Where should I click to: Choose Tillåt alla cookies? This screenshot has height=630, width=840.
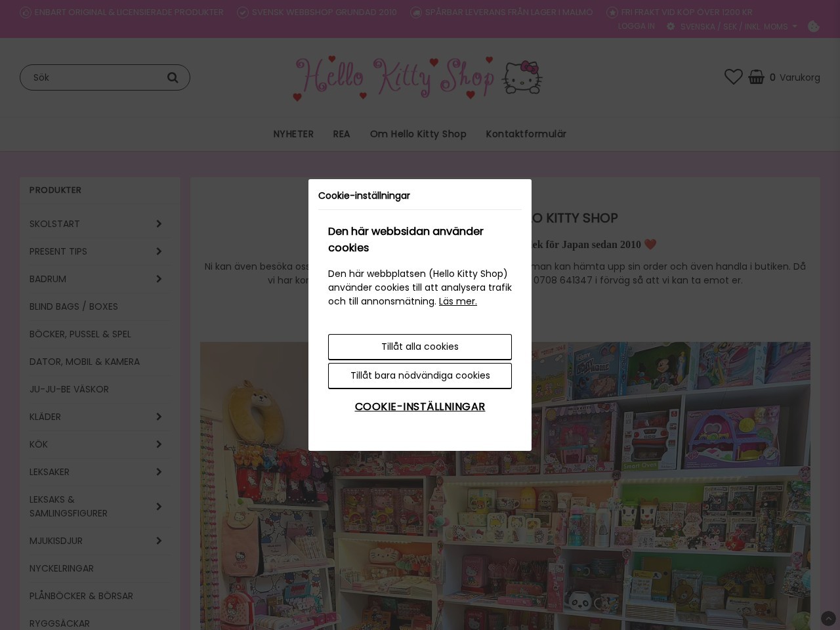pyautogui.click(x=420, y=346)
